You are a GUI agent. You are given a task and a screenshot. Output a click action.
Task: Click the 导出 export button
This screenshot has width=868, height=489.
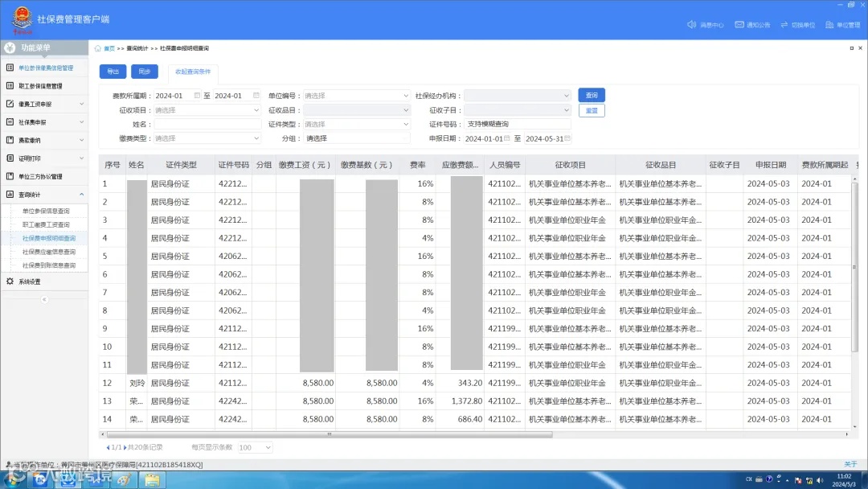pos(113,72)
